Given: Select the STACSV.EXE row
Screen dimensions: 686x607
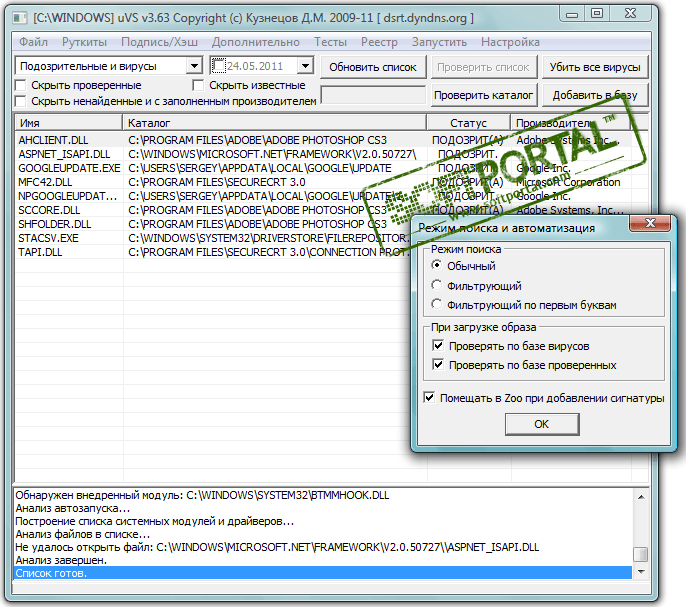Looking at the screenshot, I should tap(214, 238).
